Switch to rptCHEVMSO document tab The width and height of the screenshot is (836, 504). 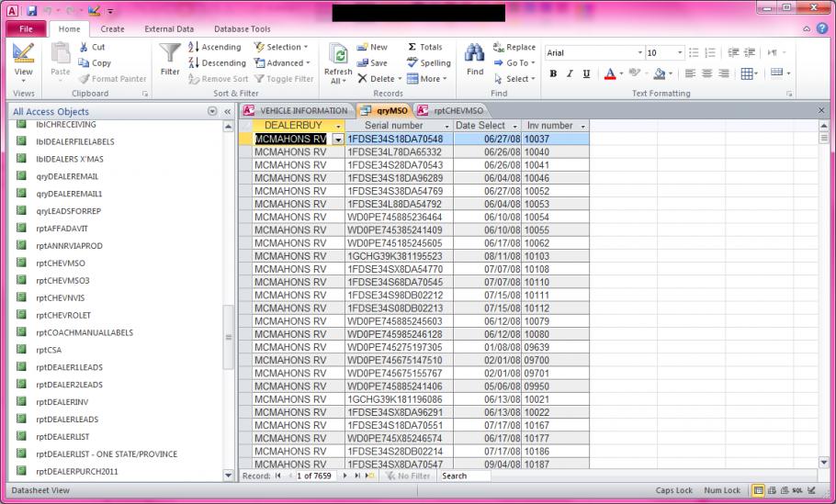[452, 110]
